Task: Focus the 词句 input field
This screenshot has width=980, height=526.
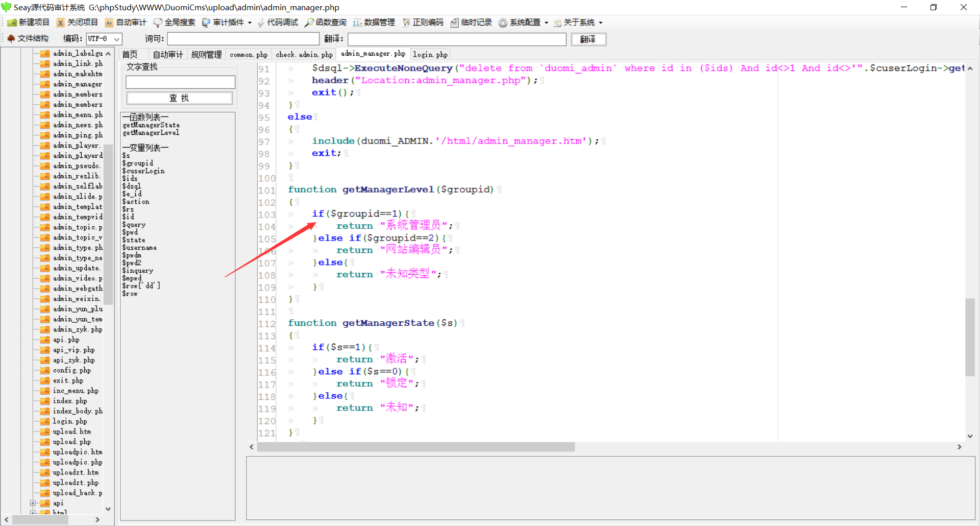Action: click(243, 39)
